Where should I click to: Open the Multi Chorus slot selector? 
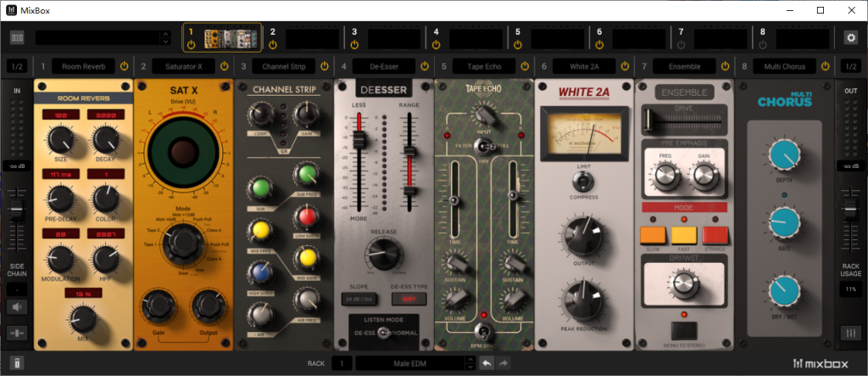pos(784,66)
